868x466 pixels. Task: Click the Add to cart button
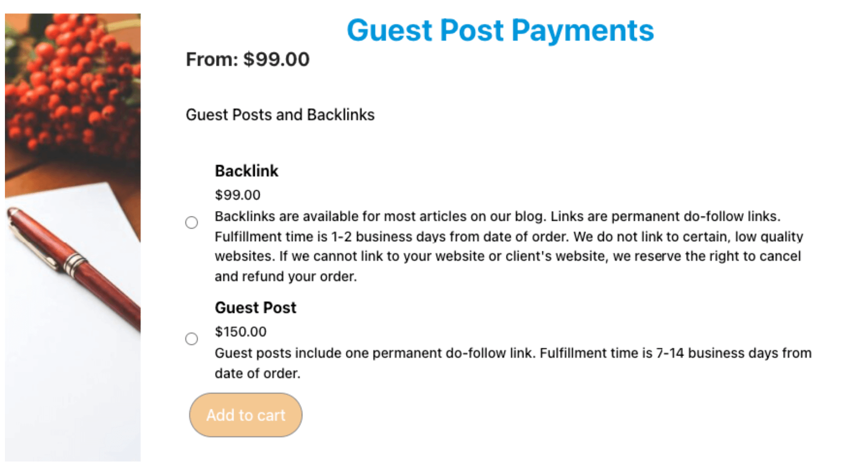point(245,415)
